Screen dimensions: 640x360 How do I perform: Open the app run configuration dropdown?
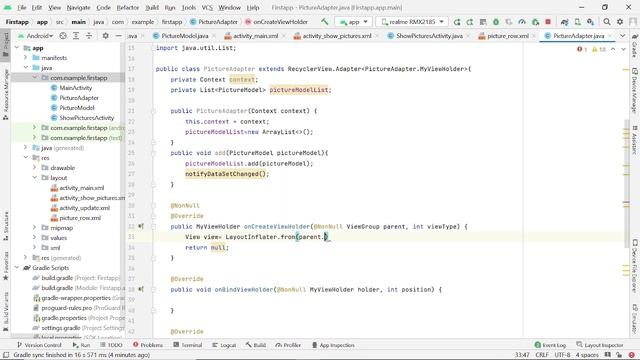pos(353,22)
